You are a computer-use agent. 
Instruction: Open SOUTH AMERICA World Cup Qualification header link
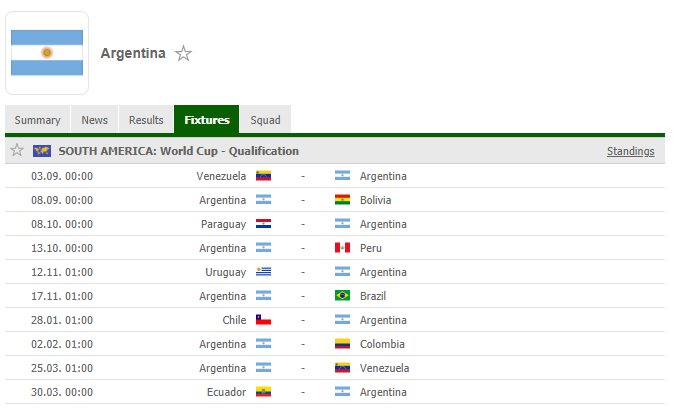(179, 151)
